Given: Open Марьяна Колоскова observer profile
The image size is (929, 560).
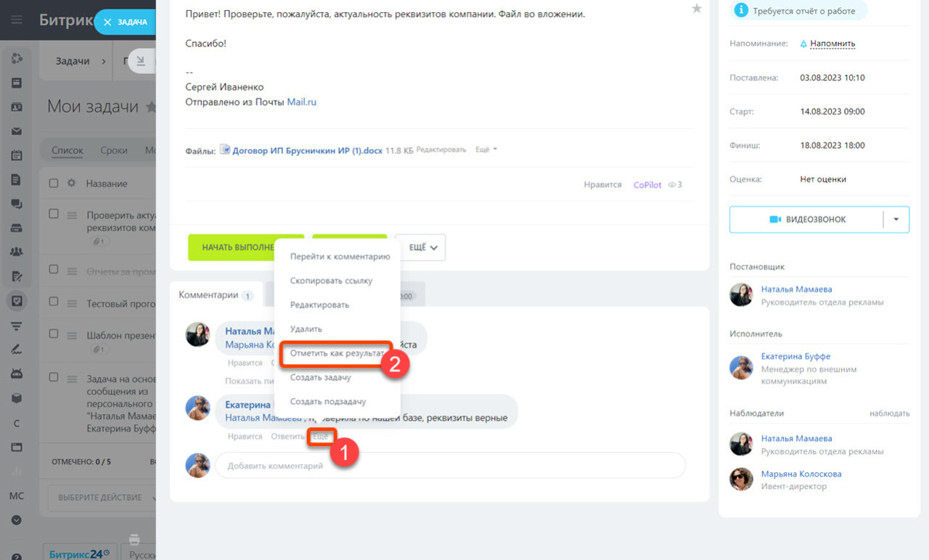Looking at the screenshot, I should pos(801,474).
